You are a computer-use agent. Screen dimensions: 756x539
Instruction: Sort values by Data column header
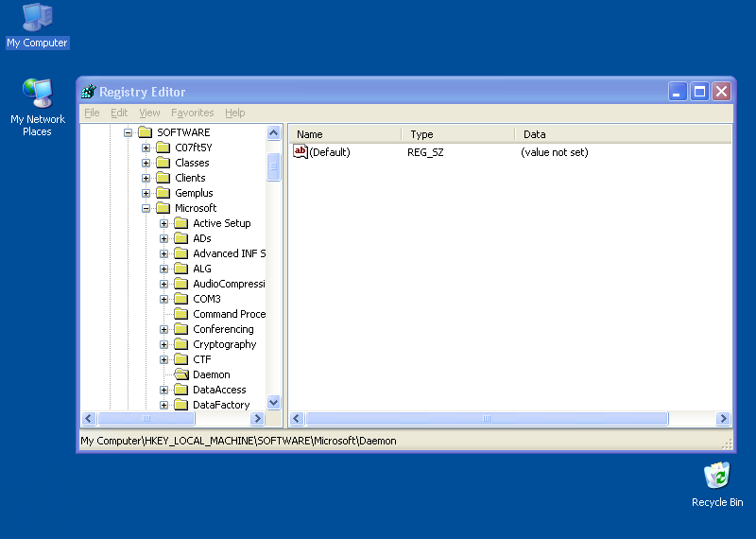(624, 134)
